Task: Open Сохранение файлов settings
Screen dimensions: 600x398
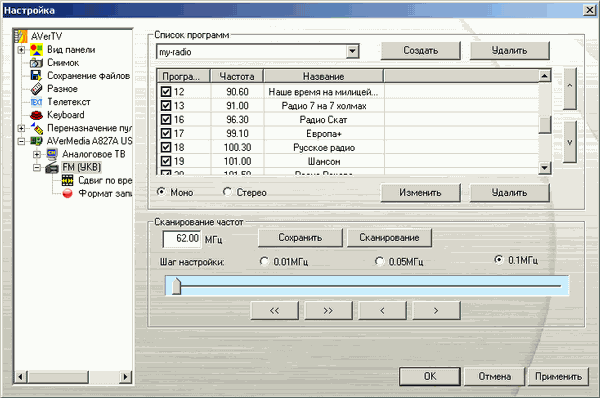Action: 88,76
